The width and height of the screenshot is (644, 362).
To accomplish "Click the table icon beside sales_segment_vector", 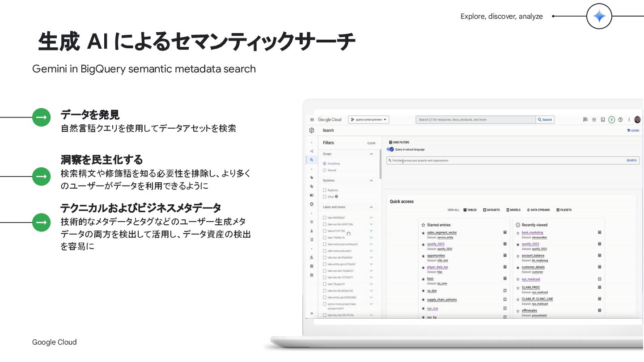I will 505,232.
